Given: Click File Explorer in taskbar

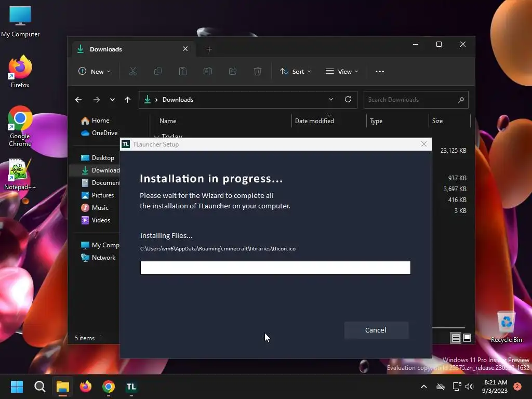Looking at the screenshot, I should tap(63, 387).
